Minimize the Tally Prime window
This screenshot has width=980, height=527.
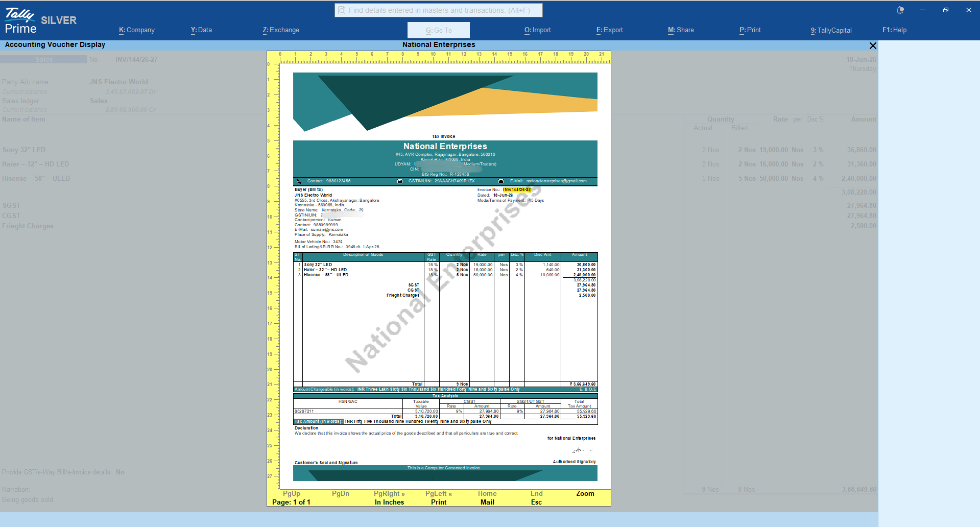(923, 10)
